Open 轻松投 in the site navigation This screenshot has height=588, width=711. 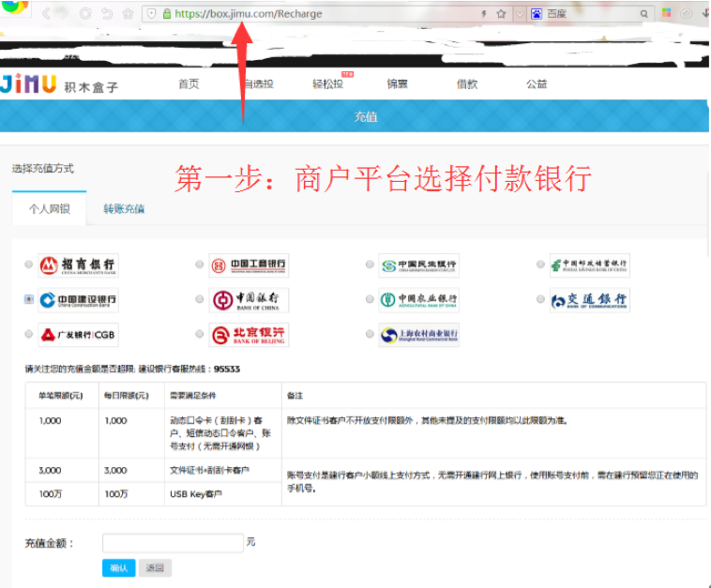tap(328, 83)
